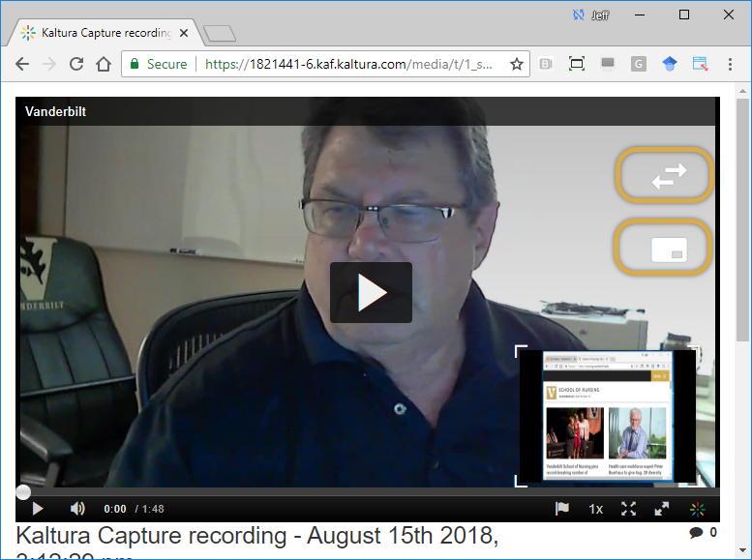Mute the video with the speaker icon
Screen dimensions: 752x560
tap(77, 509)
